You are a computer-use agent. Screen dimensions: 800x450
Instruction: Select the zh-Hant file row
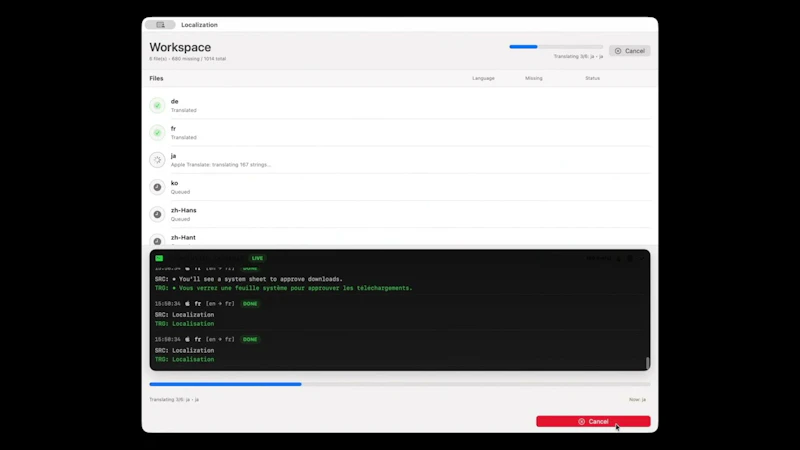(399, 238)
